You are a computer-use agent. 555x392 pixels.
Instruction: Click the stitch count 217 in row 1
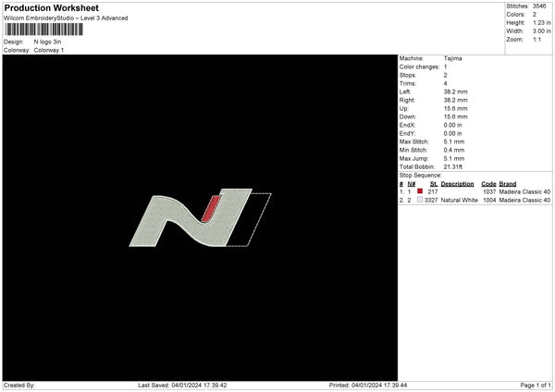433,191
